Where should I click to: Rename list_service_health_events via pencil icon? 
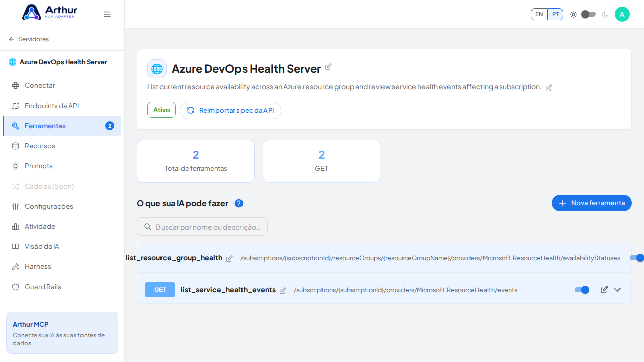point(283,290)
